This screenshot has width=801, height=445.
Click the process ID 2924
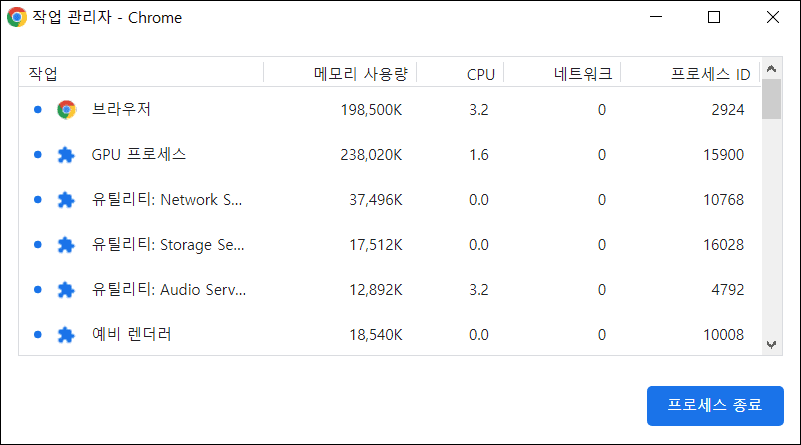727,110
